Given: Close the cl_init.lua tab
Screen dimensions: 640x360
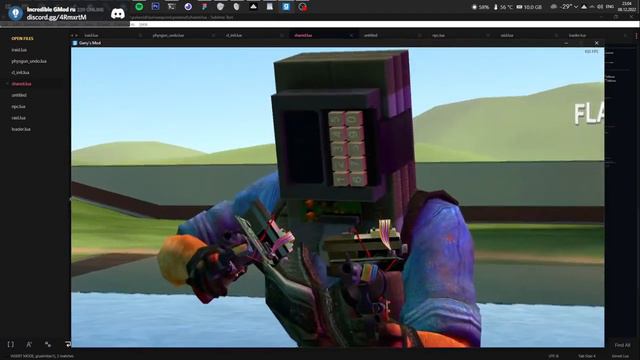Looking at the screenshot, I should (x=282, y=36).
